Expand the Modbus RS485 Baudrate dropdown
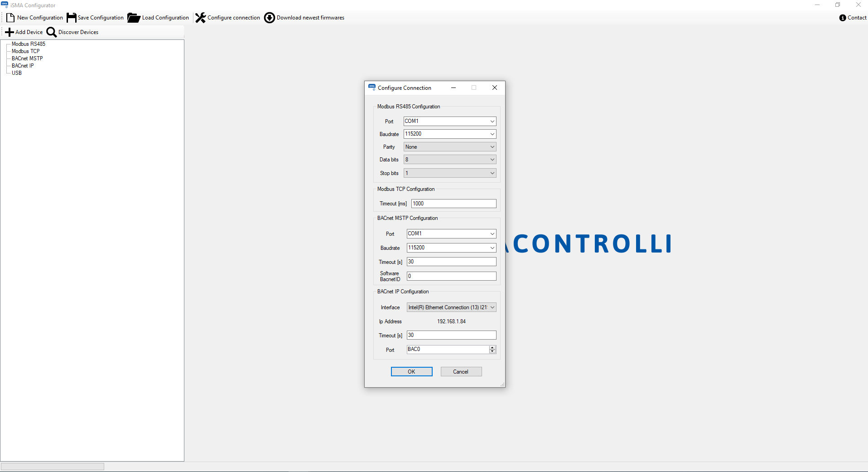This screenshot has height=472, width=868. (492, 134)
